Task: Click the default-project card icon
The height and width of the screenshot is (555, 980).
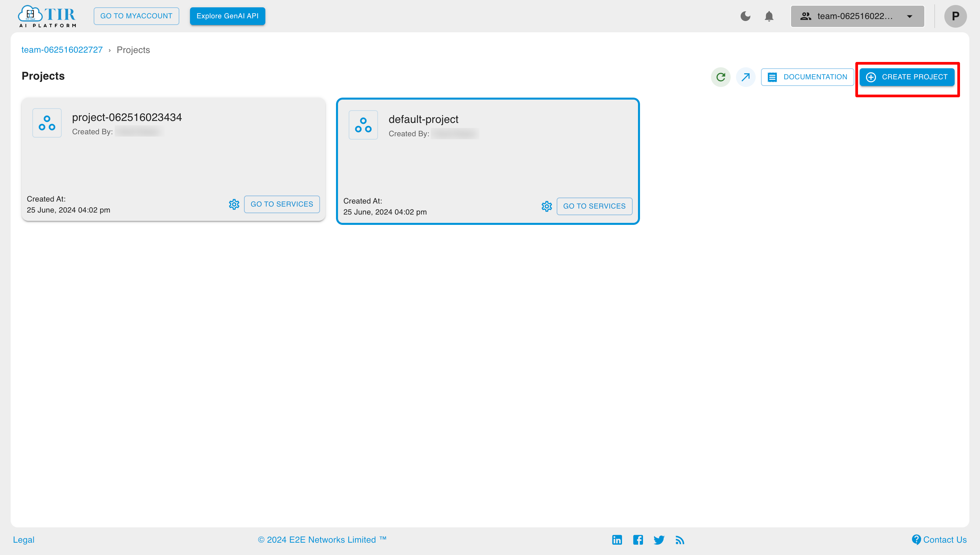Action: pos(363,125)
